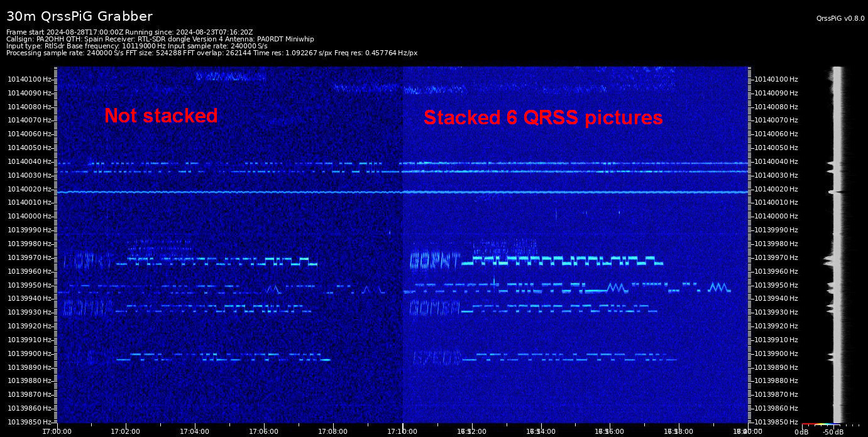This screenshot has height=437, width=868.
Task: Click the 17:00:00 time axis label
Action: (56, 431)
